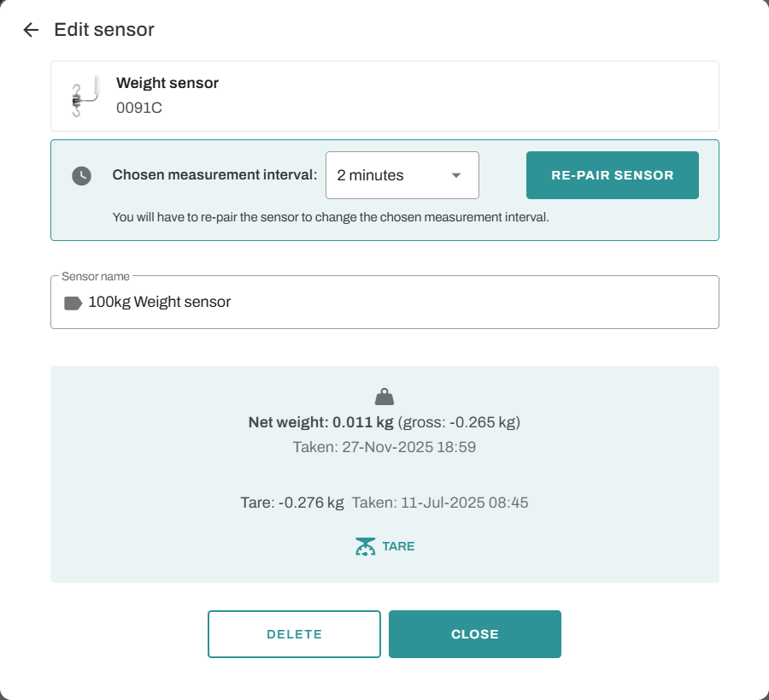This screenshot has height=700, width=769.
Task: Click the tag icon in Sensor name field
Action: point(73,303)
